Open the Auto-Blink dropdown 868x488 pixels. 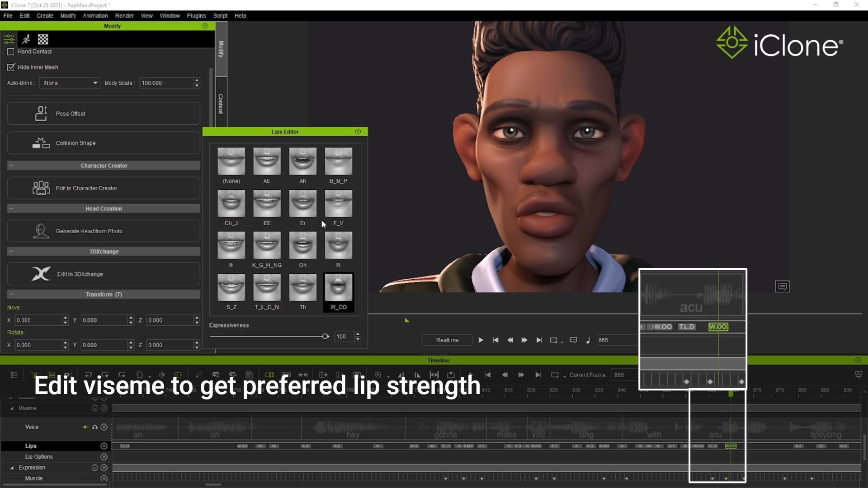70,83
